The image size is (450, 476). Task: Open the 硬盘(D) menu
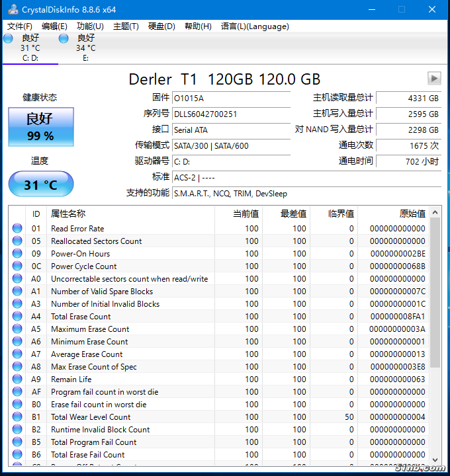click(x=161, y=26)
